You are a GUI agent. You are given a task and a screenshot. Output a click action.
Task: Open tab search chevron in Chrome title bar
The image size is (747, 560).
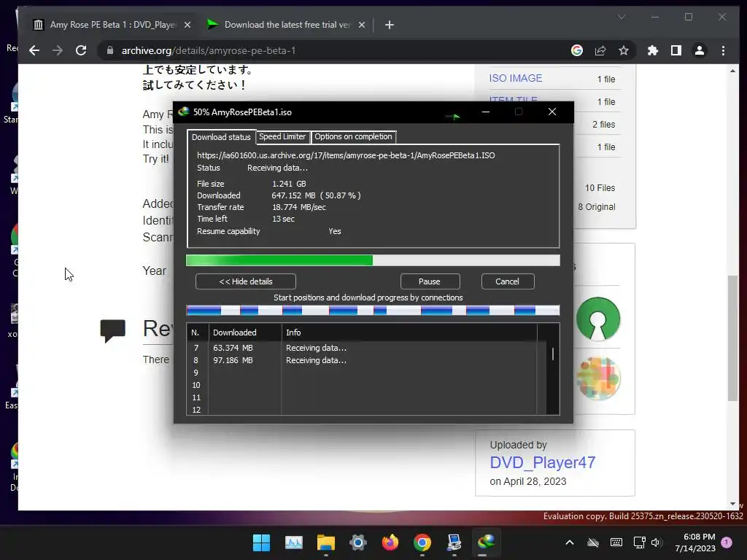click(x=622, y=17)
